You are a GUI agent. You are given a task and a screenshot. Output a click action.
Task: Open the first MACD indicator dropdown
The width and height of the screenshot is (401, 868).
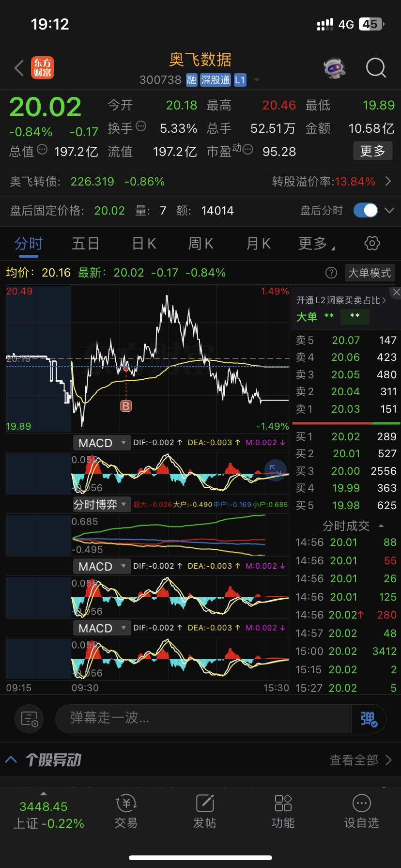tap(102, 443)
